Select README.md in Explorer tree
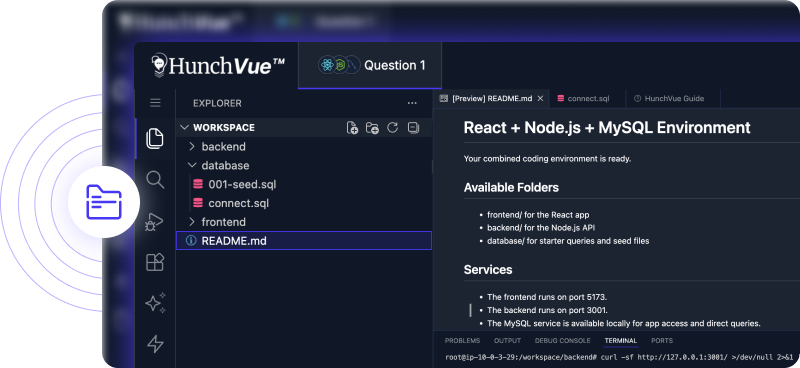This screenshot has height=368, width=800. pos(304,240)
